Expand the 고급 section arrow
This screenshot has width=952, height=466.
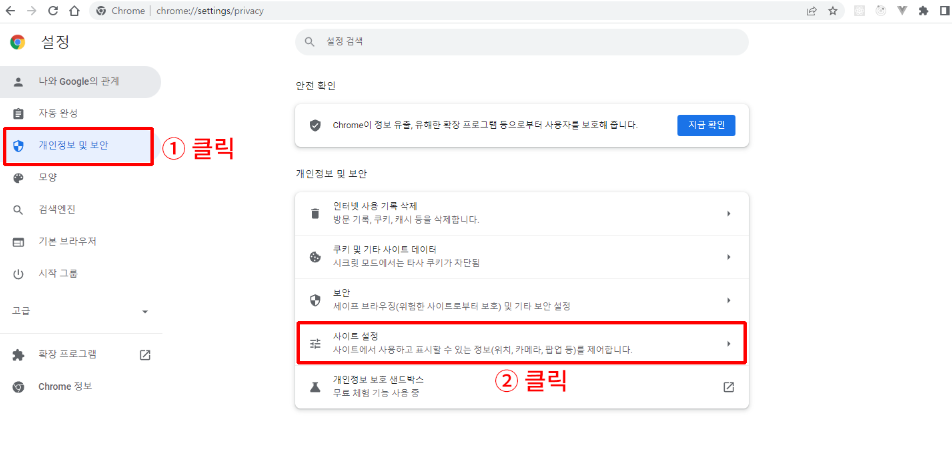tap(144, 311)
